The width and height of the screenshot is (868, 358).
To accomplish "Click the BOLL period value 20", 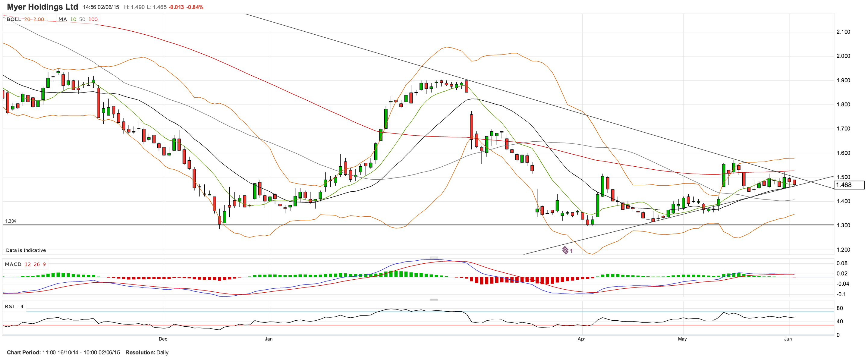I will 27,19.
